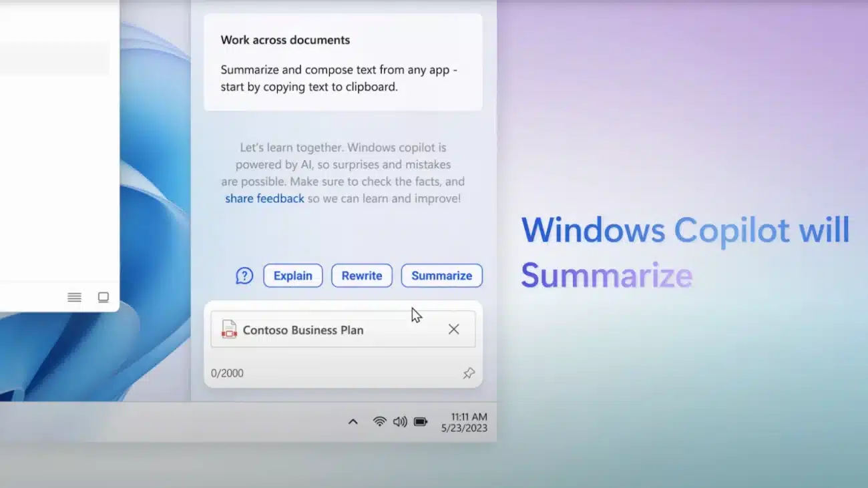Viewport: 868px width, 488px height.
Task: Open the clock and date flyout
Action: tap(464, 422)
